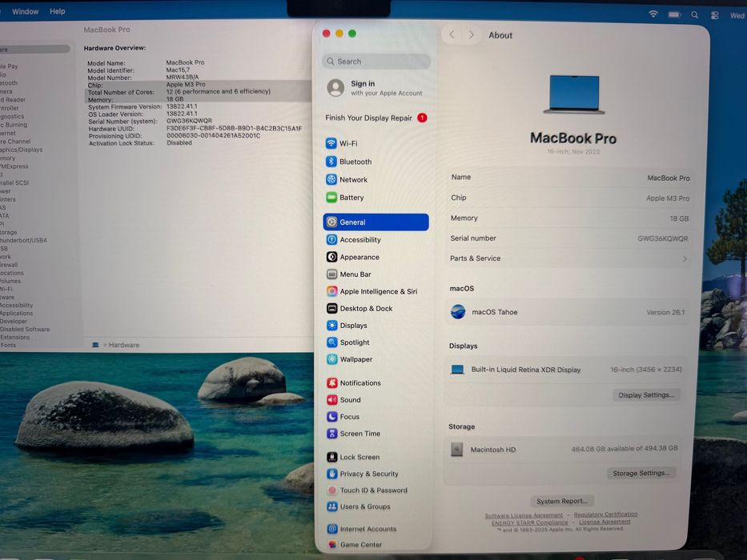This screenshot has height=560, width=747.
Task: Click the Search field in System Settings
Action: 376,62
